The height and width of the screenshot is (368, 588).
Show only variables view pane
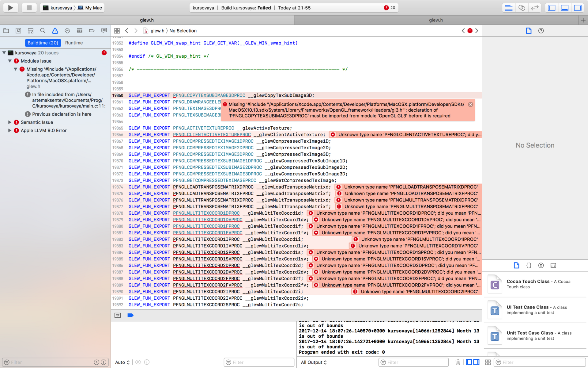[x=469, y=362]
